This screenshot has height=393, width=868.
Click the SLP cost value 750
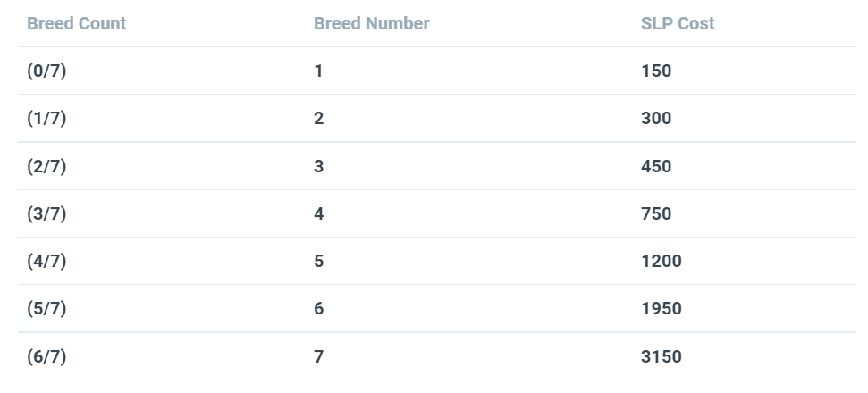click(x=656, y=213)
